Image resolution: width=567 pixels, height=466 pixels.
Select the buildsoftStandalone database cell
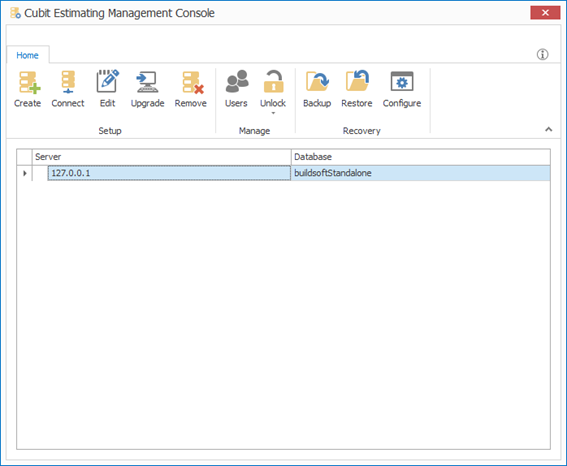[421, 173]
